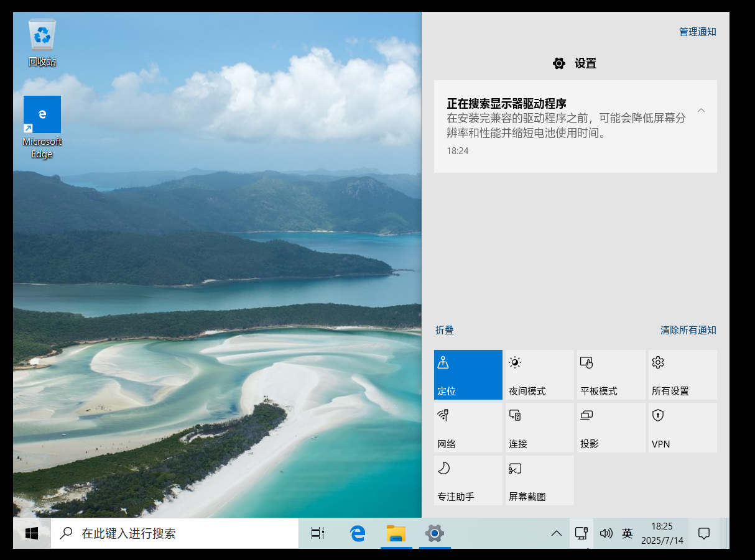Open 所有设置 gear tile
This screenshot has width=755, height=560.
682,375
